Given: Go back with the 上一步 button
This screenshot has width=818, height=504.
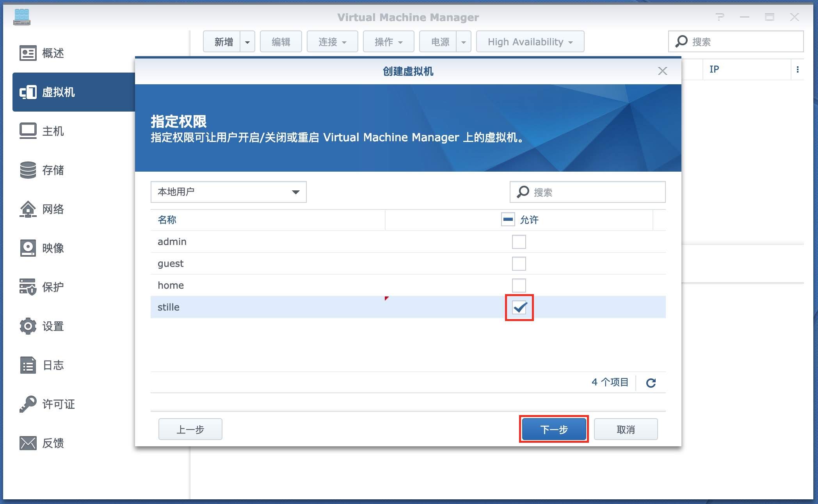Looking at the screenshot, I should pos(190,429).
